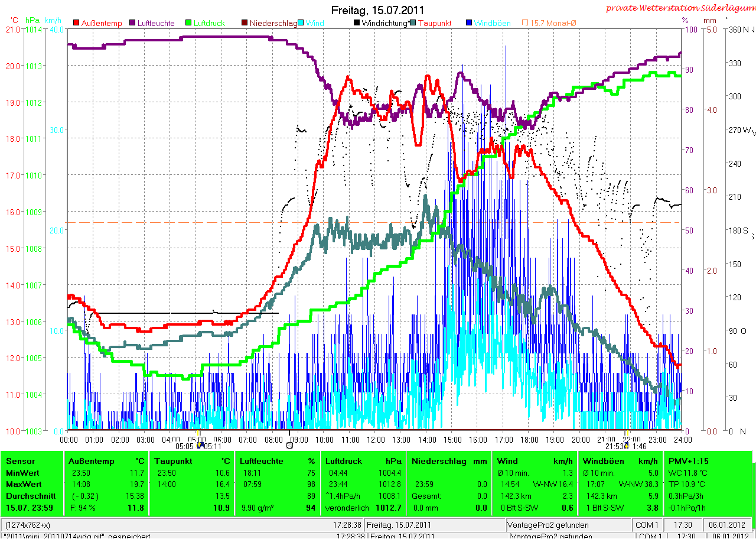Click the sunset marker at 21:53

pyautogui.click(x=627, y=443)
